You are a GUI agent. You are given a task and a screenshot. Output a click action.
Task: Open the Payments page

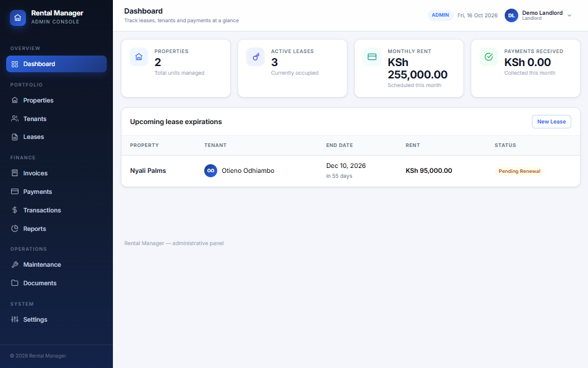[56, 191]
